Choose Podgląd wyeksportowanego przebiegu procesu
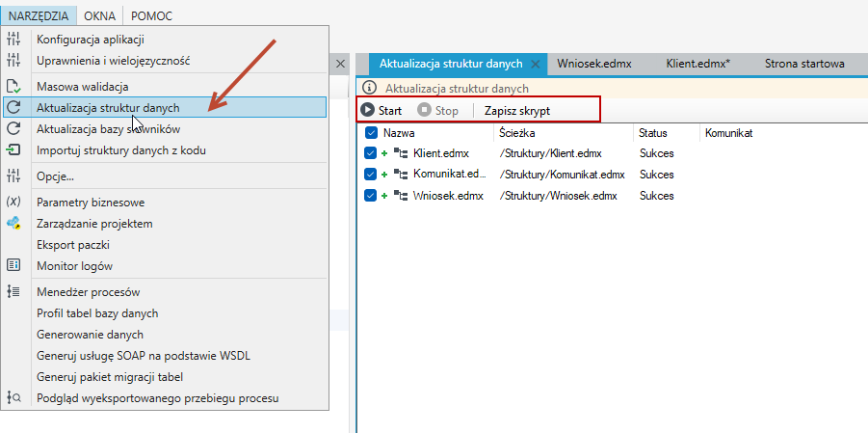 click(x=165, y=397)
